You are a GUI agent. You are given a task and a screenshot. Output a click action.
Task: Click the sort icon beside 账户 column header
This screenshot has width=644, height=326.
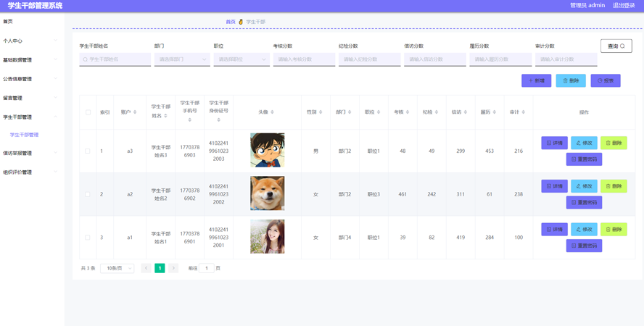[x=135, y=112]
